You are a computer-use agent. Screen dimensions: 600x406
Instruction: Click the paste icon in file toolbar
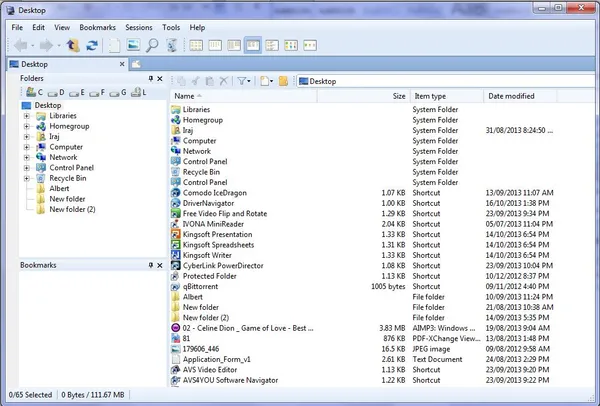[x=209, y=81]
